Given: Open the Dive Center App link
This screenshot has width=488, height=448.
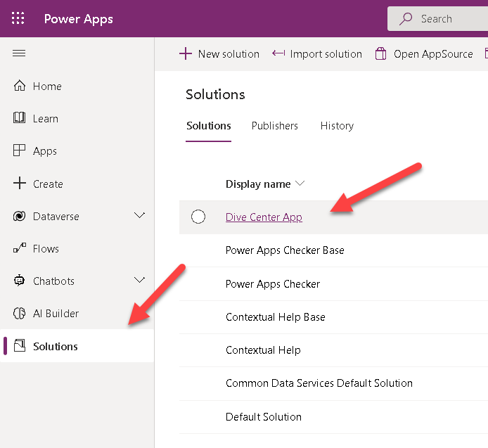Looking at the screenshot, I should pyautogui.click(x=264, y=217).
